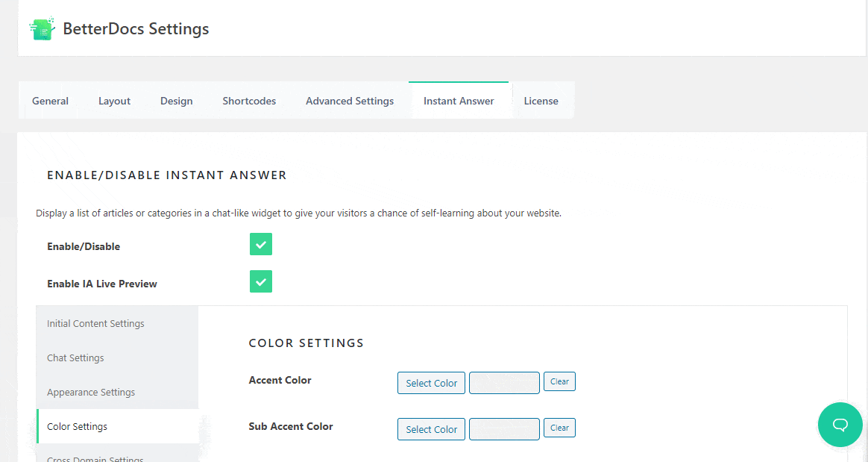Viewport: 868px width, 462px height.
Task: Open the Layout tab
Action: pyautogui.click(x=114, y=101)
